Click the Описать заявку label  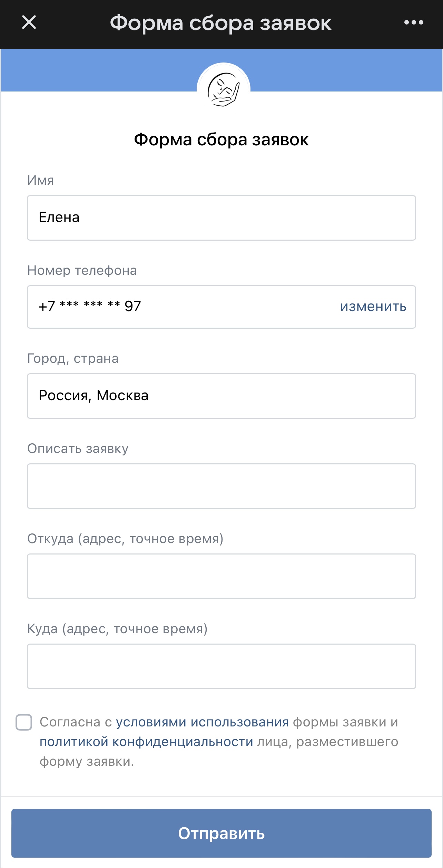pyautogui.click(x=78, y=449)
